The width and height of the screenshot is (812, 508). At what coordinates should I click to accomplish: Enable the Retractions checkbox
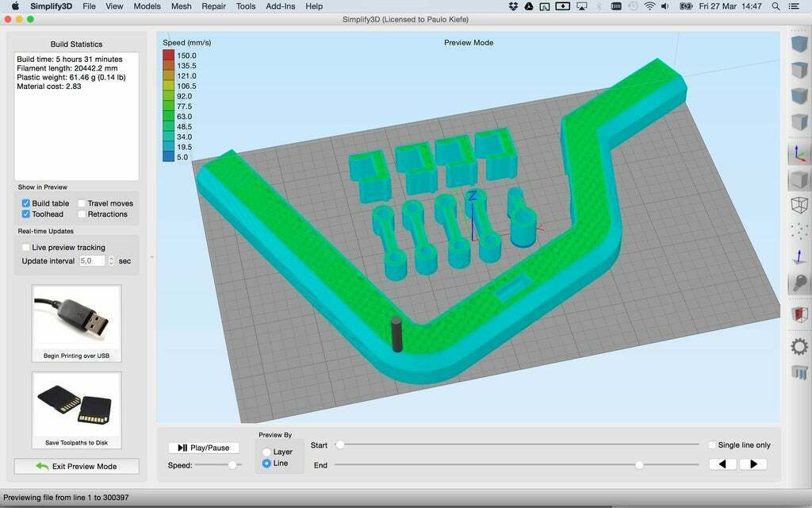82,214
